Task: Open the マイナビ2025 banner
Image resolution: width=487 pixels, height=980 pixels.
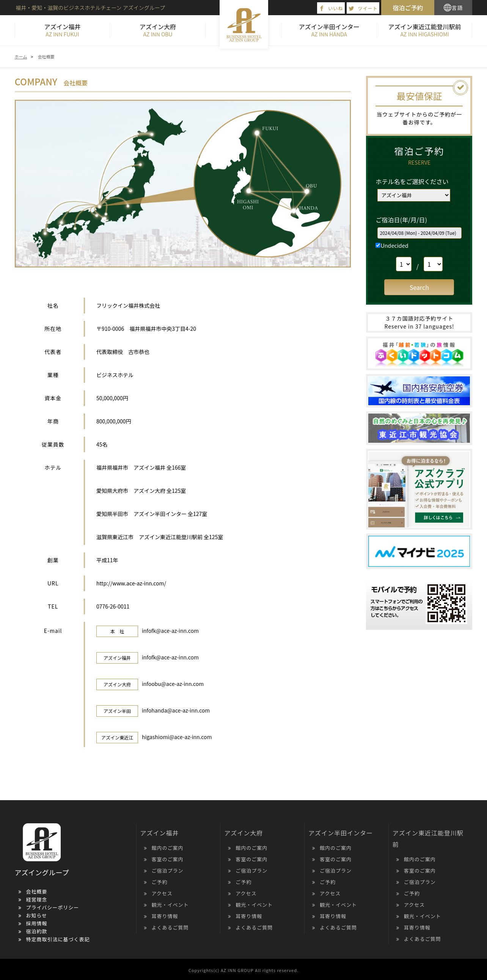Action: 419,551
